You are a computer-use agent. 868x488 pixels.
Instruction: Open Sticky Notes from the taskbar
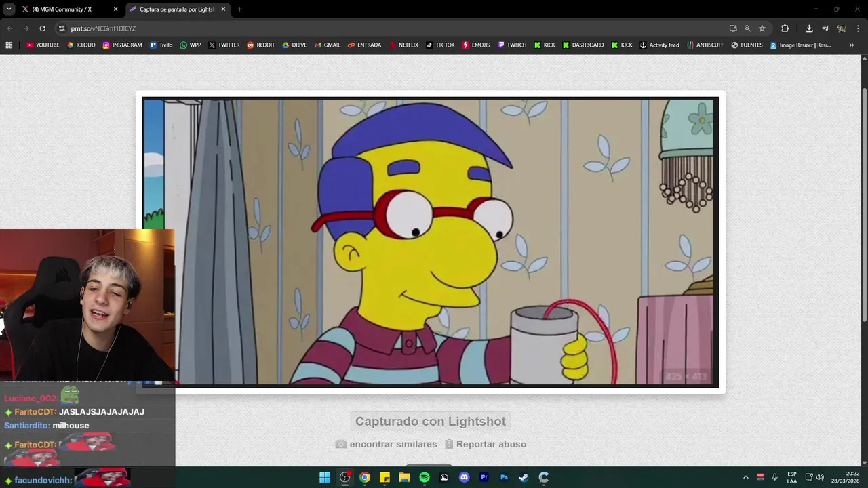(384, 477)
